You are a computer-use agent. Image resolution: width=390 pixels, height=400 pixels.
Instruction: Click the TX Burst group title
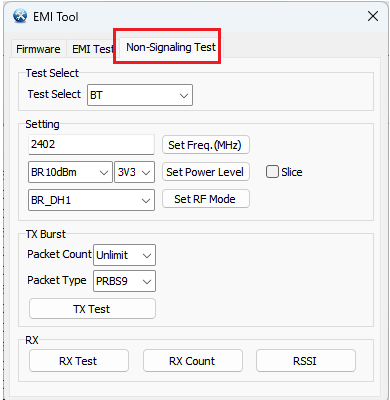(x=46, y=234)
